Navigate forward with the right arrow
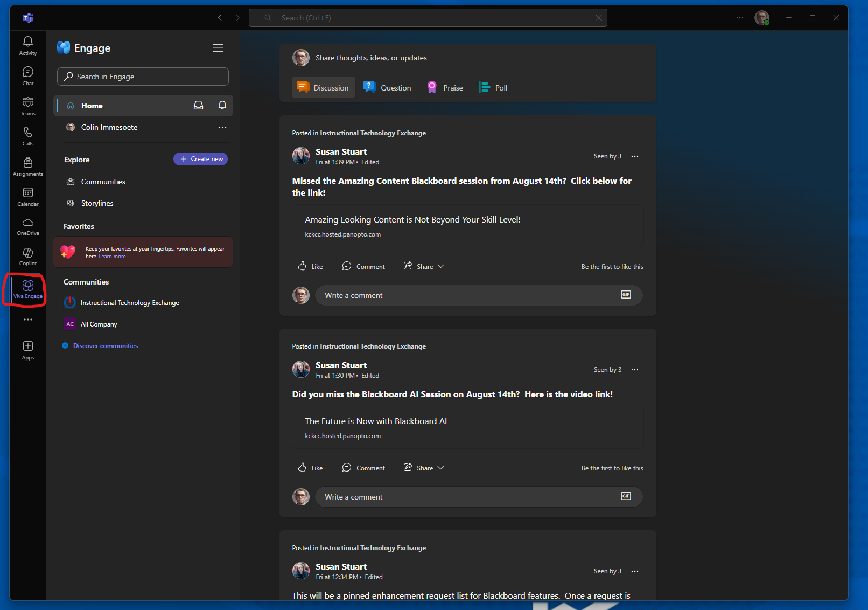Viewport: 868px width, 610px height. coord(237,18)
